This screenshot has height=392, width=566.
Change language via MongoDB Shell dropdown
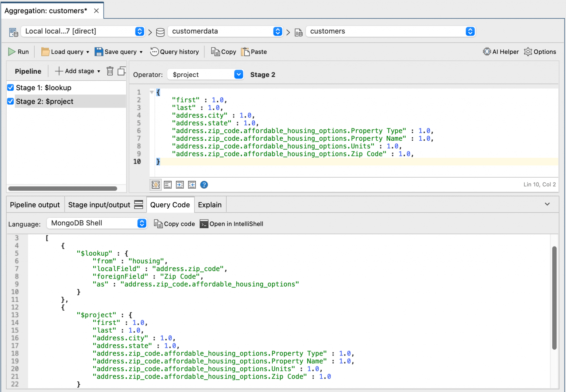(x=141, y=223)
